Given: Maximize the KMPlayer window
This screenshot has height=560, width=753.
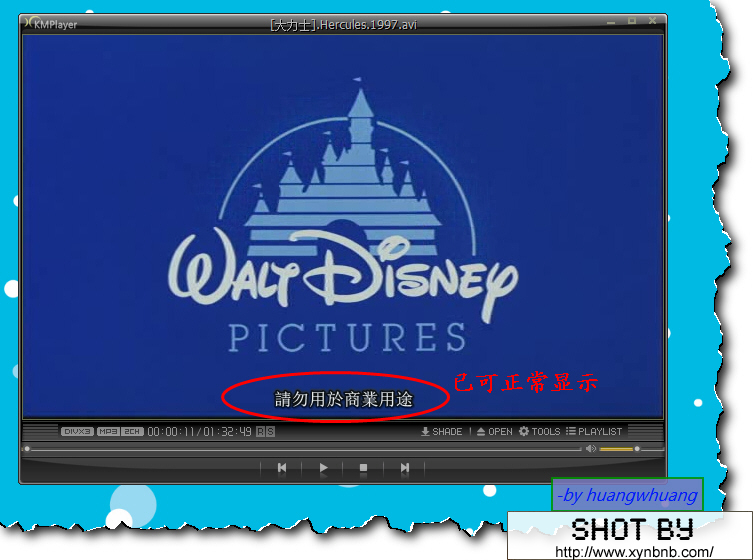Looking at the screenshot, I should pyautogui.click(x=632, y=21).
